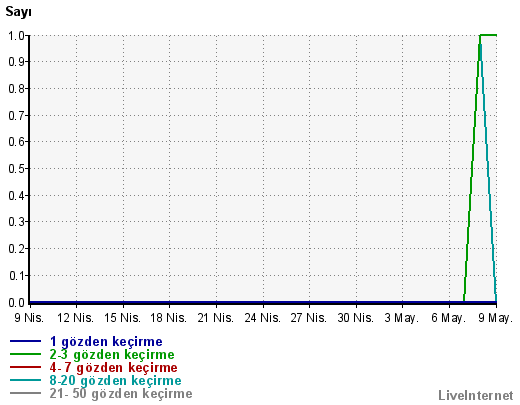Select '2-3 gözden keçirme' legend entry
This screenshot has width=520, height=405.
coord(112,355)
